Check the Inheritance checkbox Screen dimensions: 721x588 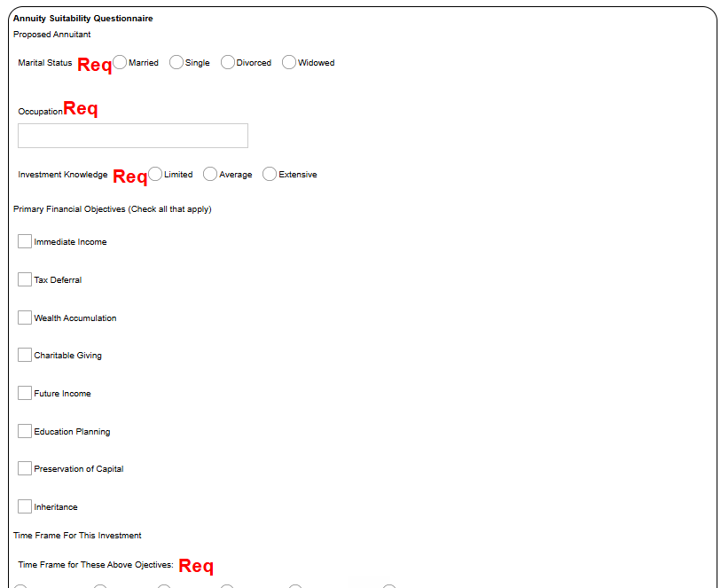coord(25,506)
